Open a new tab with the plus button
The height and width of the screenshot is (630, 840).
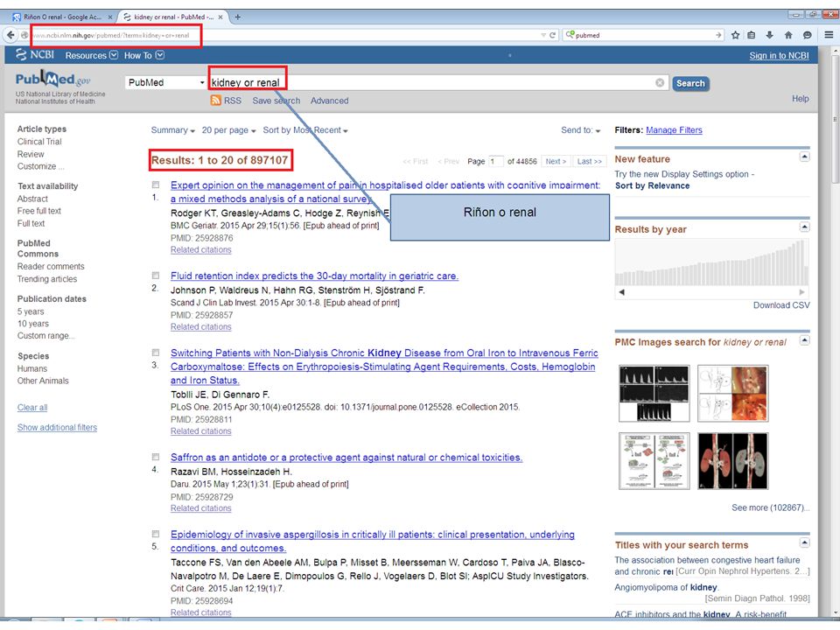click(238, 17)
